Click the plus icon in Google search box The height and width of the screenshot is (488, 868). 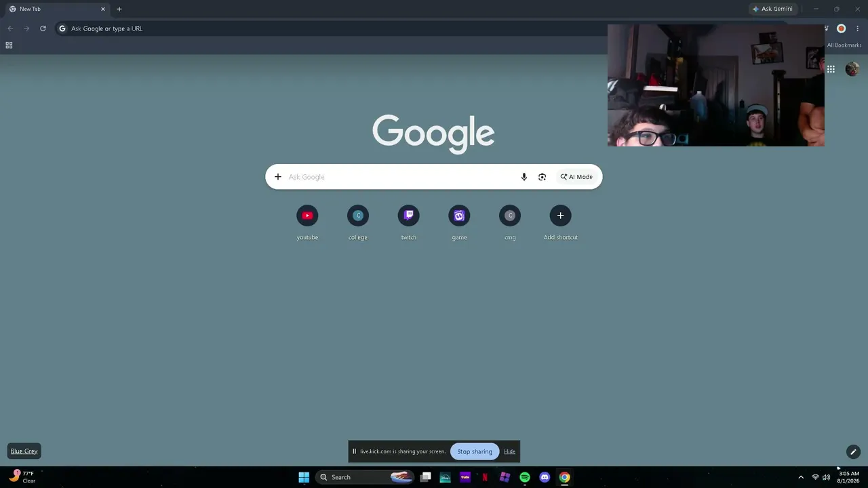pyautogui.click(x=277, y=177)
